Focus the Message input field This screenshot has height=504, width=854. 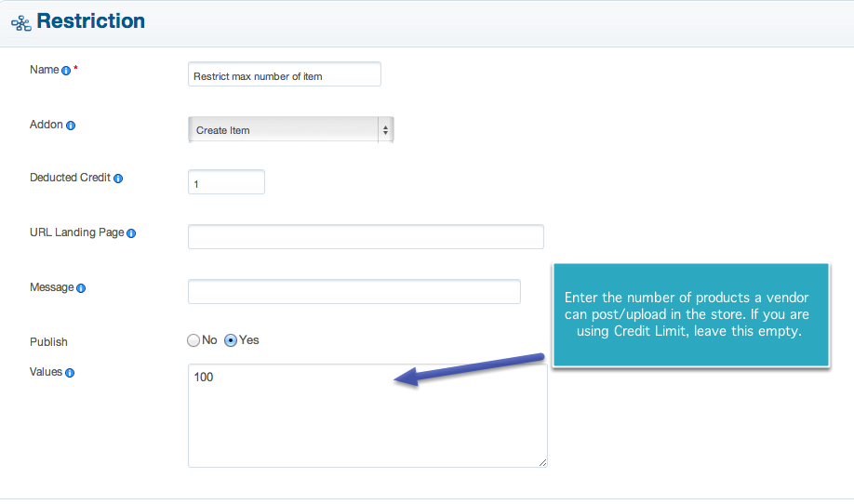(354, 292)
